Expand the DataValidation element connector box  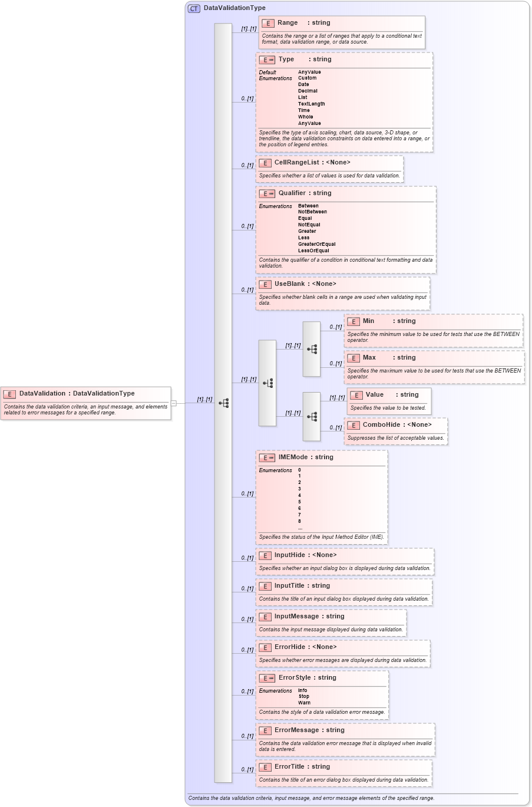[173, 403]
